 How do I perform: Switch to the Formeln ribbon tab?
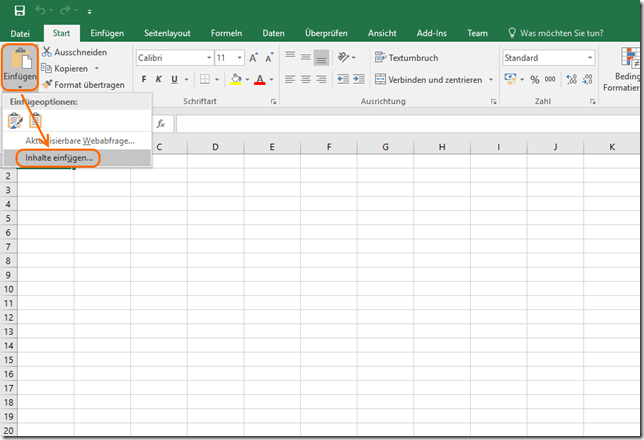tap(226, 33)
